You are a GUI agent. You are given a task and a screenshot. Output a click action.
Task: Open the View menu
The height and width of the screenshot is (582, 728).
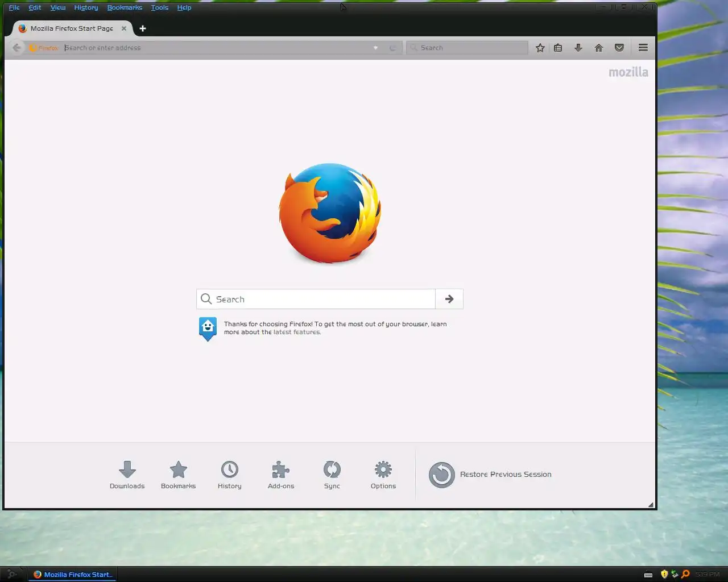pos(58,7)
